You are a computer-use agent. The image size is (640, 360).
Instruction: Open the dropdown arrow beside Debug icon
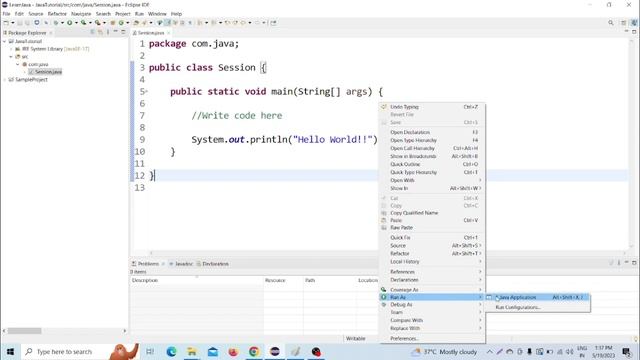tap(62, 23)
